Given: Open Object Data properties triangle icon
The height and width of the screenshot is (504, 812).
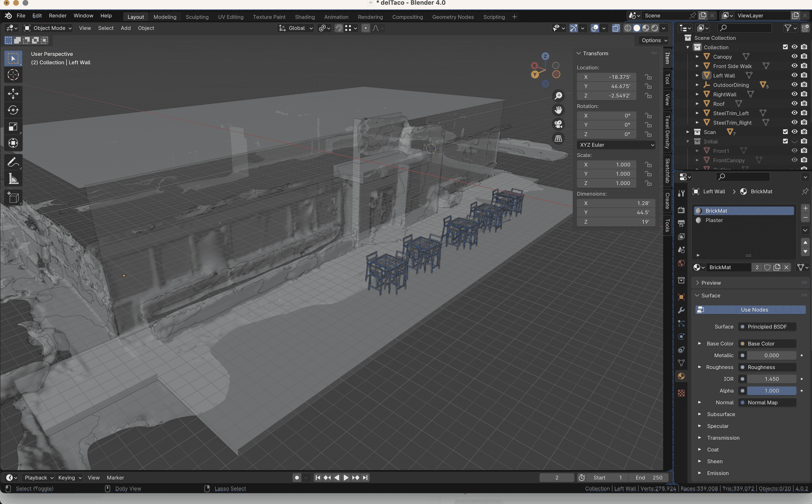Looking at the screenshot, I should coord(681,363).
